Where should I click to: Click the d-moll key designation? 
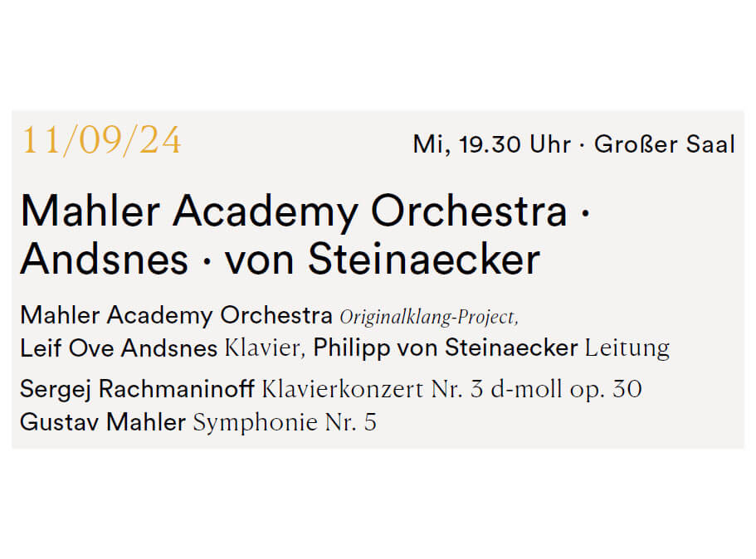click(x=526, y=389)
